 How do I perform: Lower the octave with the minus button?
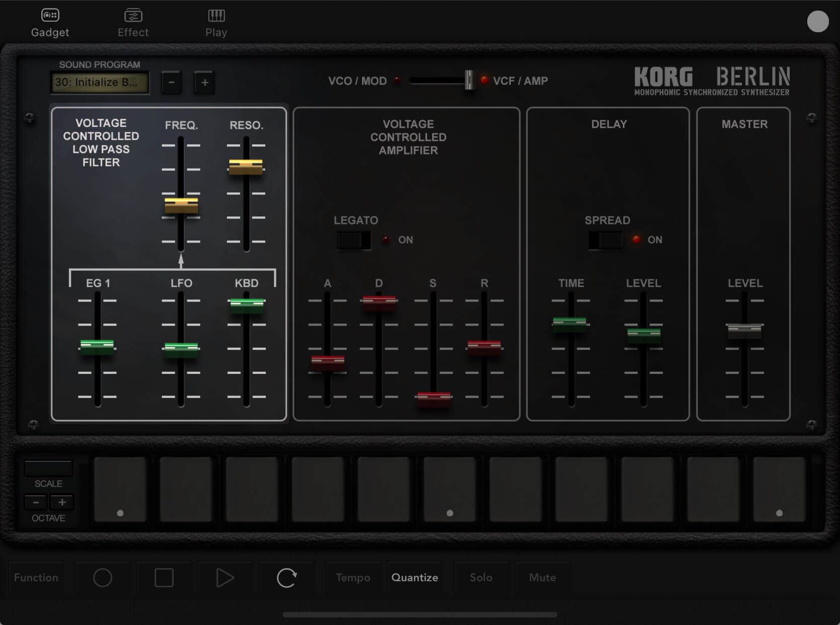point(36,502)
